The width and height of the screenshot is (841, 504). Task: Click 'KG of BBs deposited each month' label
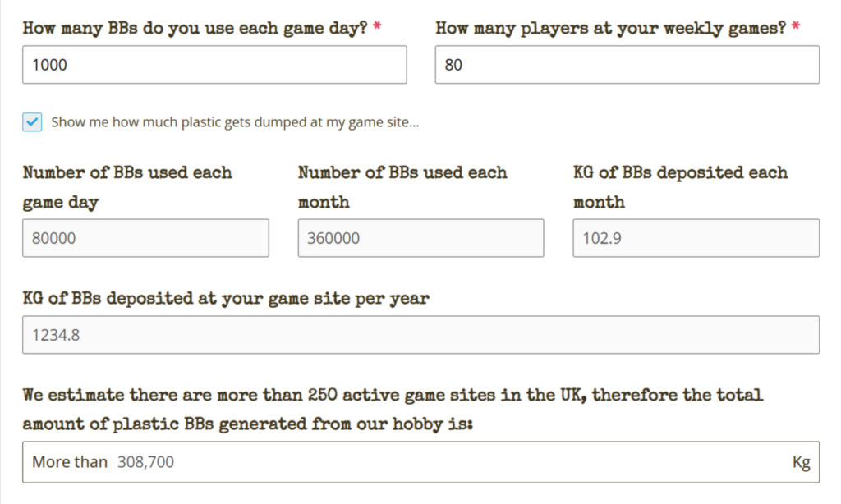(x=680, y=187)
